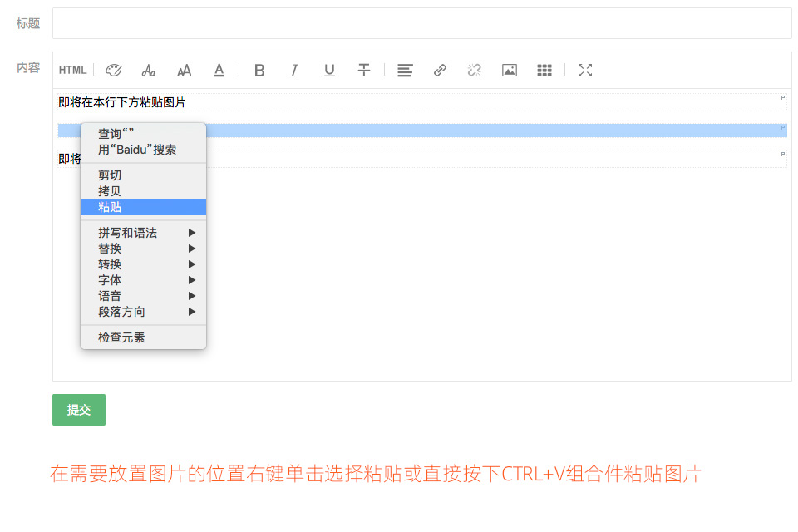Toggle underline formatting
Image resolution: width=798 pixels, height=532 pixels.
click(329, 71)
